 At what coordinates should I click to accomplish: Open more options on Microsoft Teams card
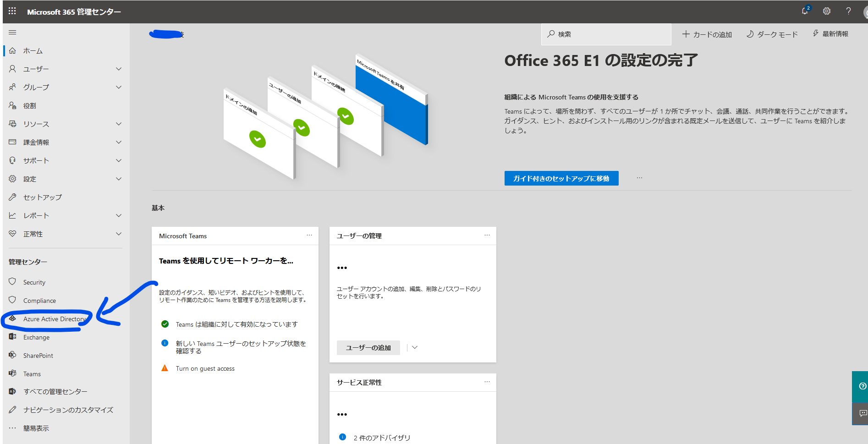pyautogui.click(x=309, y=235)
